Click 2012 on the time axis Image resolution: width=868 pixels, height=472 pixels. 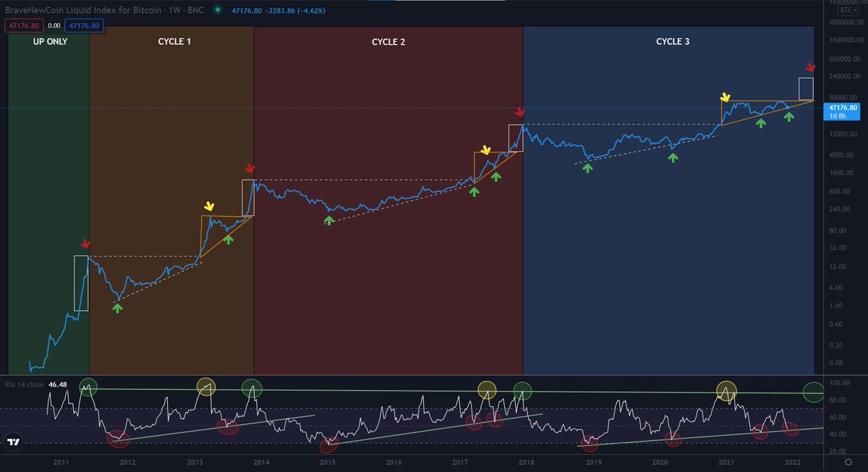click(x=127, y=462)
